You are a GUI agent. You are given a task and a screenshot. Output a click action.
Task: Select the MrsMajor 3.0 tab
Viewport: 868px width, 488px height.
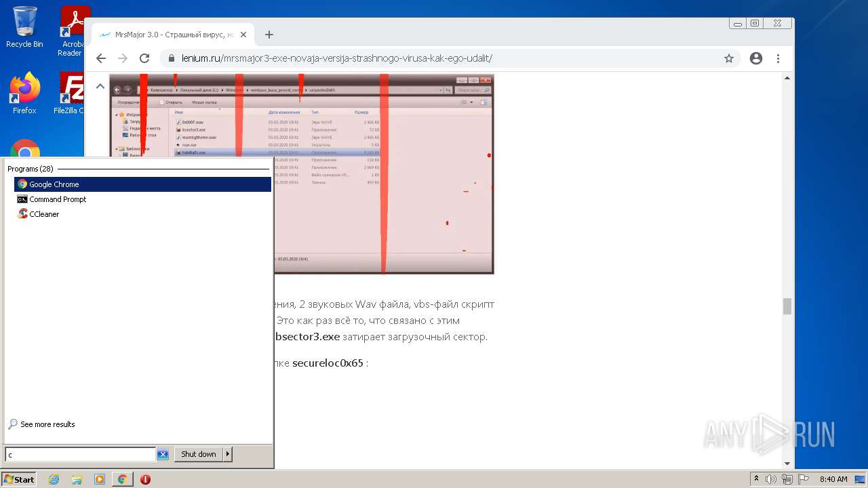(x=172, y=35)
